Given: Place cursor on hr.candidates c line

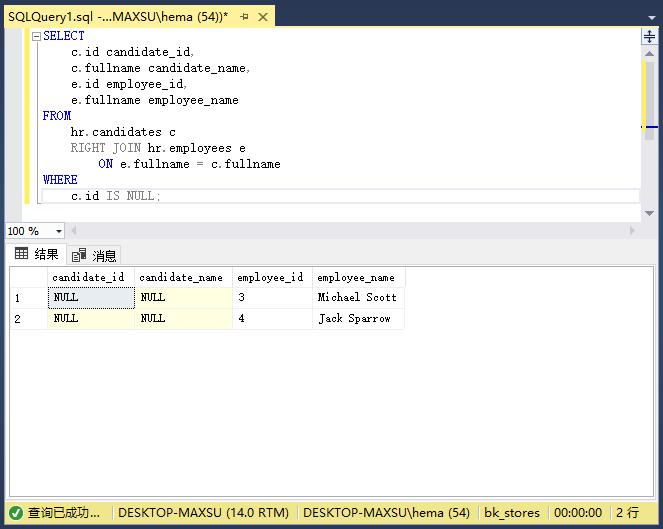Looking at the screenshot, I should [x=123, y=132].
